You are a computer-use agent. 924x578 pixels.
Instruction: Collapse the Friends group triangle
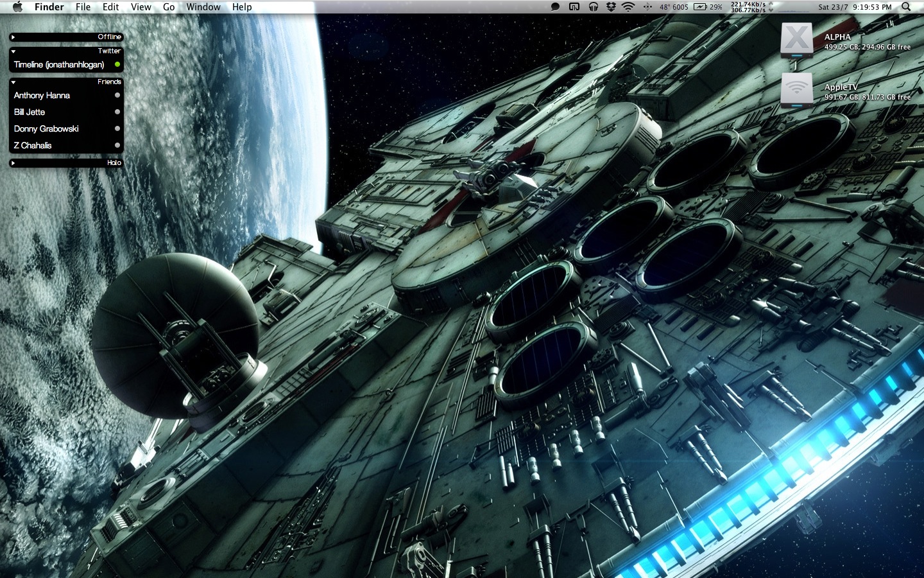coord(13,82)
